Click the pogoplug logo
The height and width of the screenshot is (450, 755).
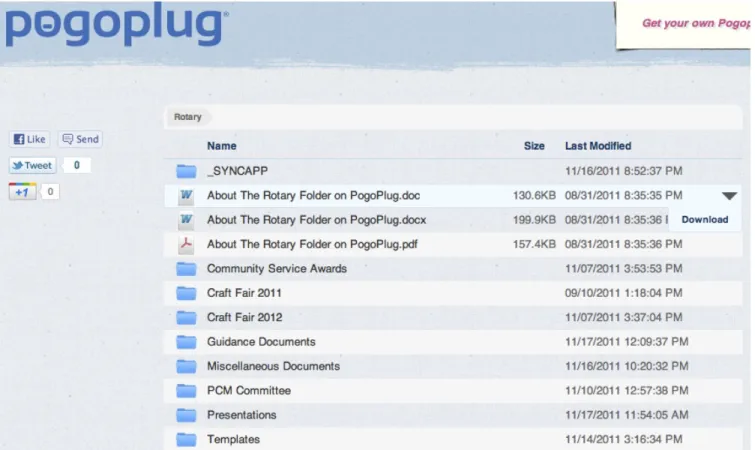pos(116,24)
